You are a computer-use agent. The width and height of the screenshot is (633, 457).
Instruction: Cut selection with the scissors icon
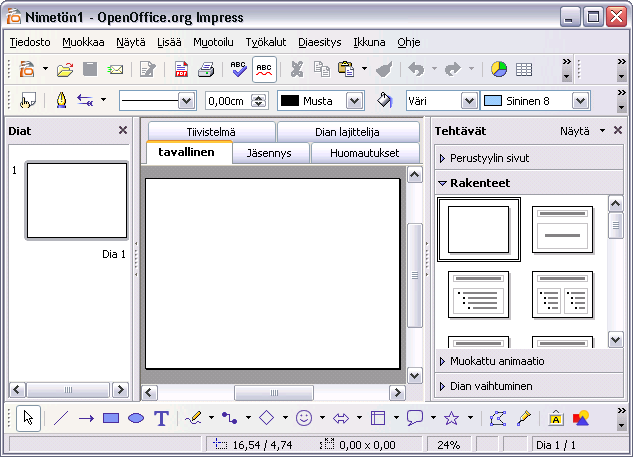click(x=297, y=69)
